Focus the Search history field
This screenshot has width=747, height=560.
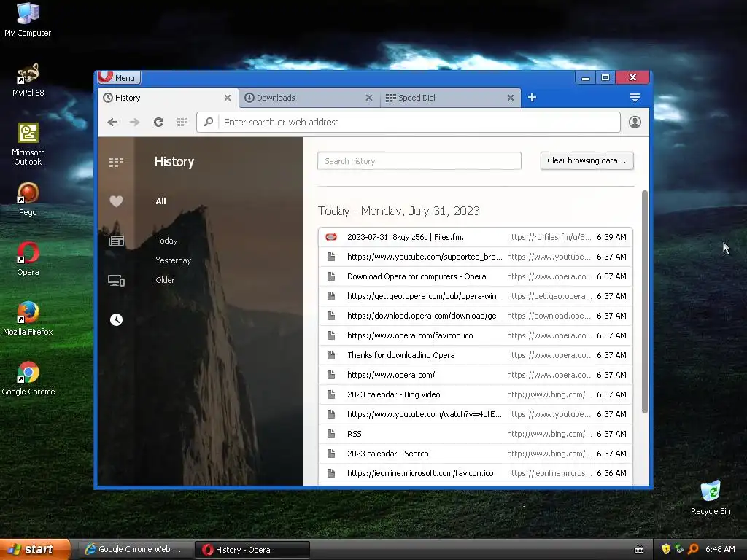(x=419, y=161)
